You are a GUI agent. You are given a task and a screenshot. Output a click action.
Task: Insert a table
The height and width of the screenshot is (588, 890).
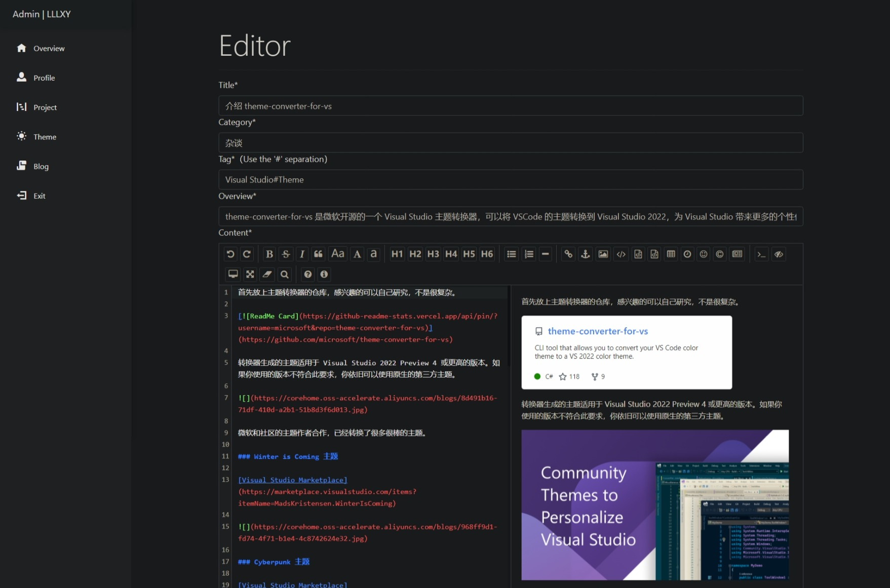pyautogui.click(x=671, y=254)
